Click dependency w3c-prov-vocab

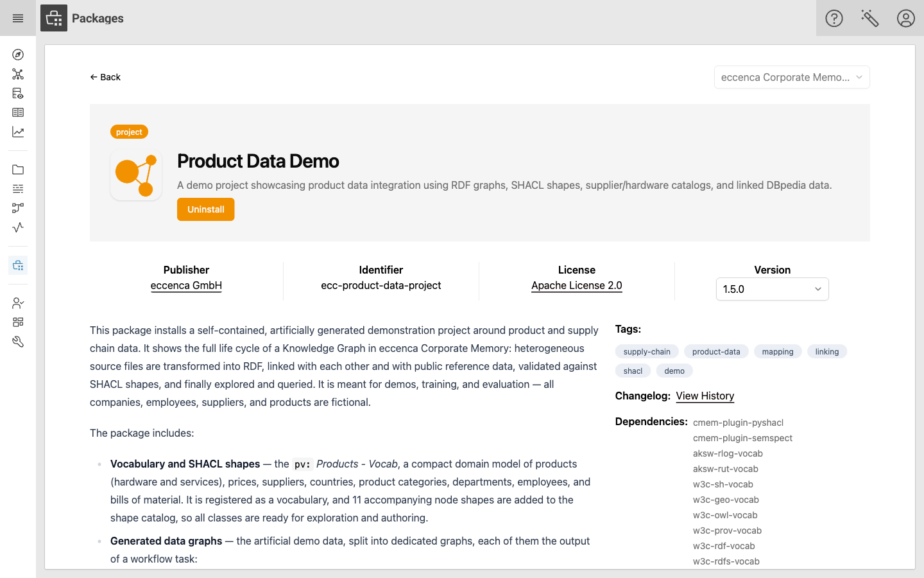[727, 530]
